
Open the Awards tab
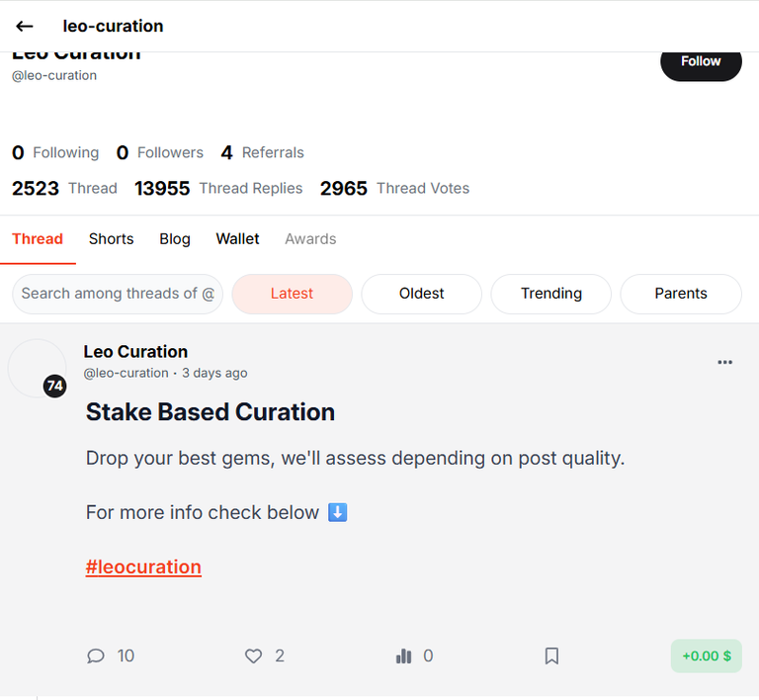coord(310,238)
